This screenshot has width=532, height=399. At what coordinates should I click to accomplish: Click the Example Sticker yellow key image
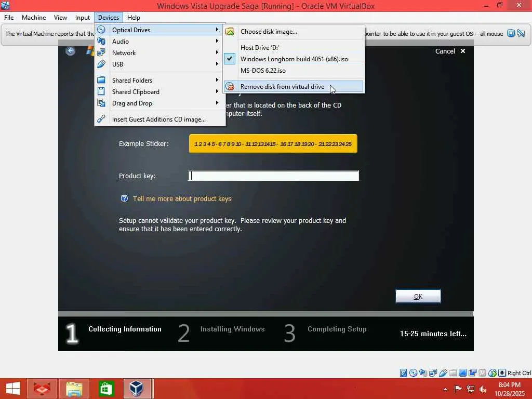(273, 143)
